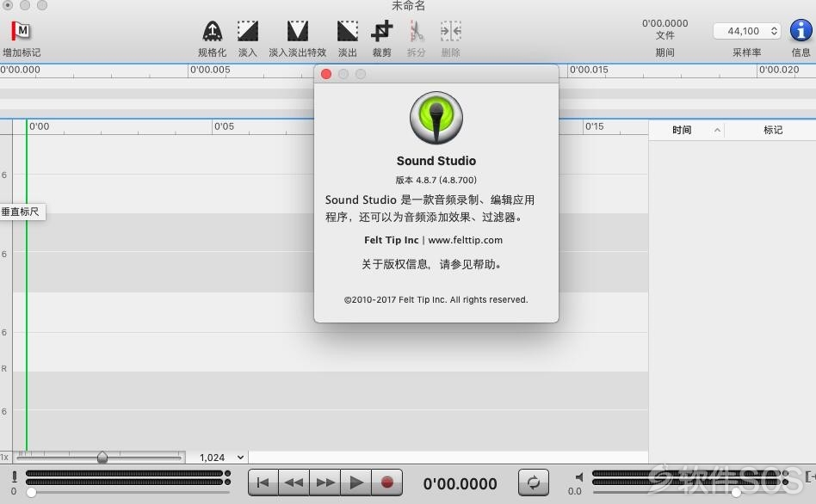Skip to beginning with the rewind-to-start button
The height and width of the screenshot is (504, 816).
coord(263,482)
